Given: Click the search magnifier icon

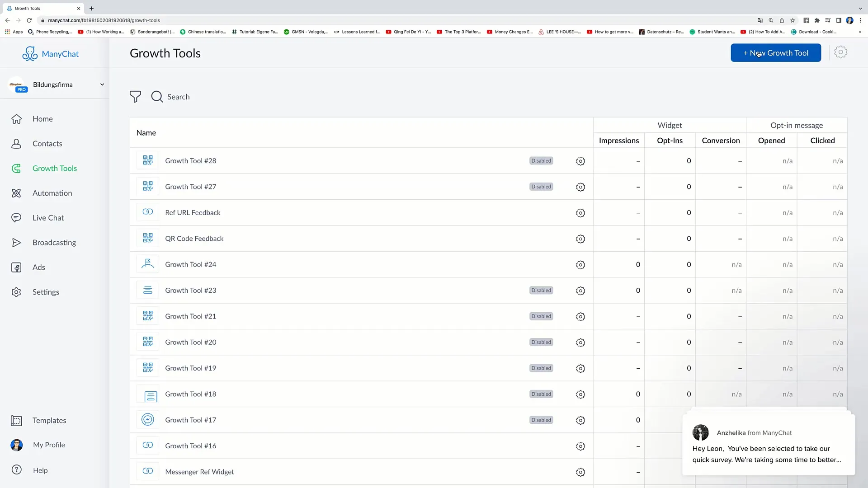Looking at the screenshot, I should pyautogui.click(x=157, y=97).
